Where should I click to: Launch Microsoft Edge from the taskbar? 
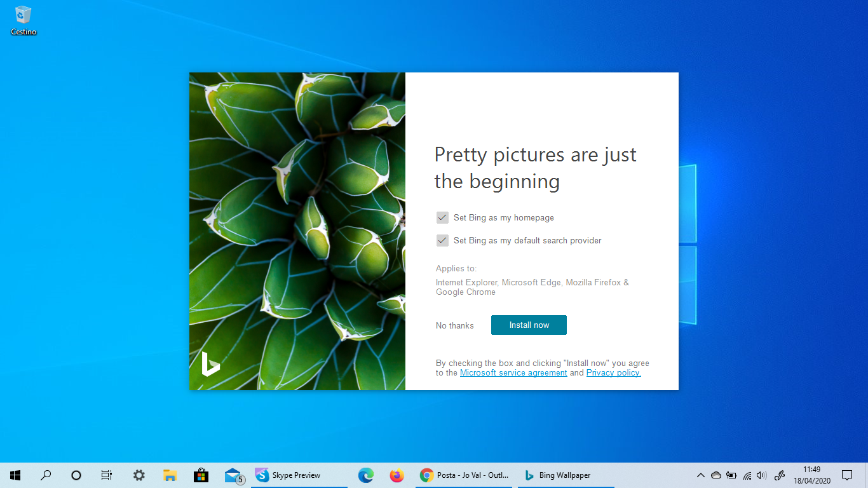pos(365,475)
